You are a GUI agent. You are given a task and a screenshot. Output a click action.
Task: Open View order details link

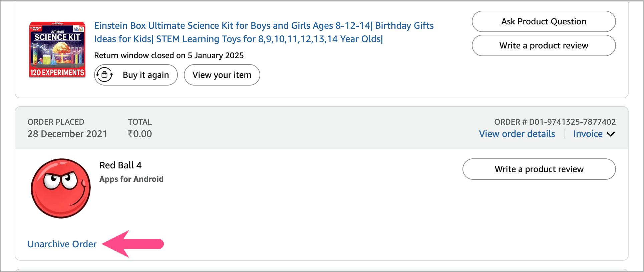click(517, 134)
